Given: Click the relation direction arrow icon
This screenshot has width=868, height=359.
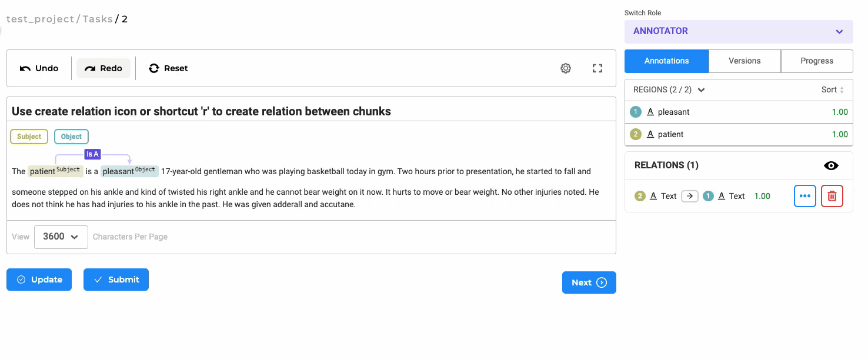Looking at the screenshot, I should [690, 196].
